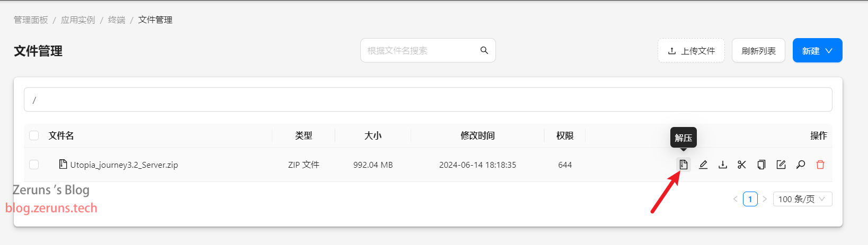Click the 刷新列表 refresh button
Screen dimensions: 868x245
point(758,50)
